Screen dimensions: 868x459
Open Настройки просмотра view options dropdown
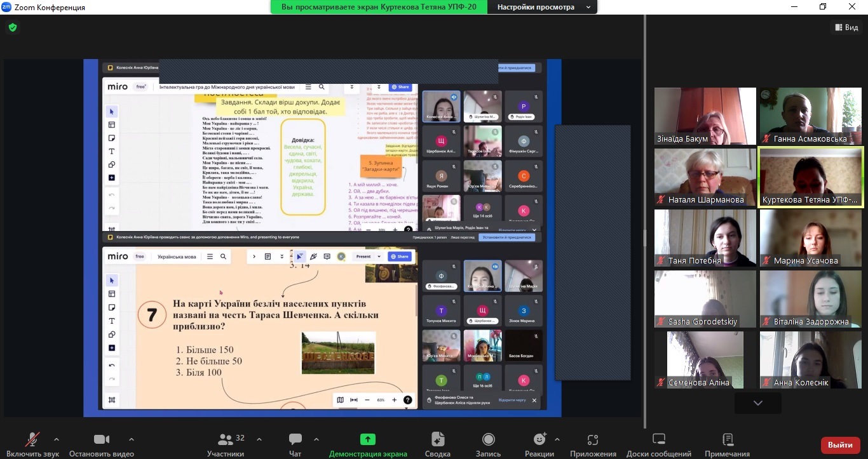click(544, 7)
